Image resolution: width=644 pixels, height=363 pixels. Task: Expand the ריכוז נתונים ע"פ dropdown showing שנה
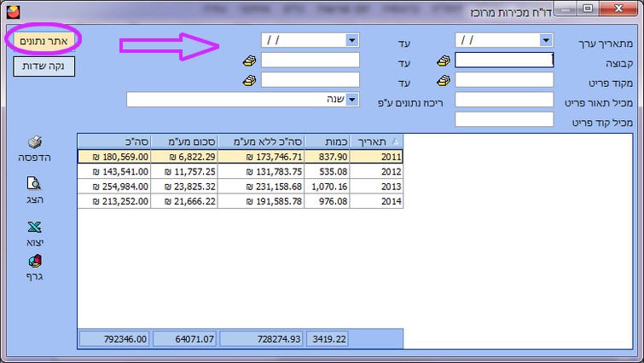pos(351,100)
